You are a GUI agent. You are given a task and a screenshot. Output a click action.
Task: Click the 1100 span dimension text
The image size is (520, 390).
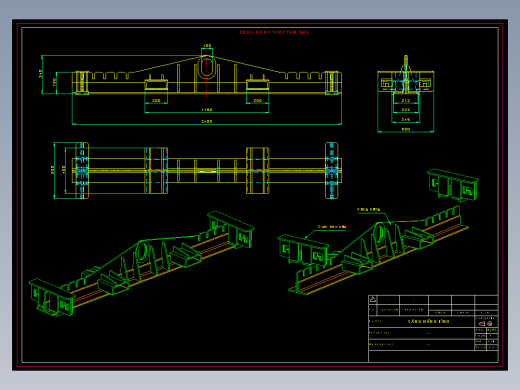(x=207, y=110)
